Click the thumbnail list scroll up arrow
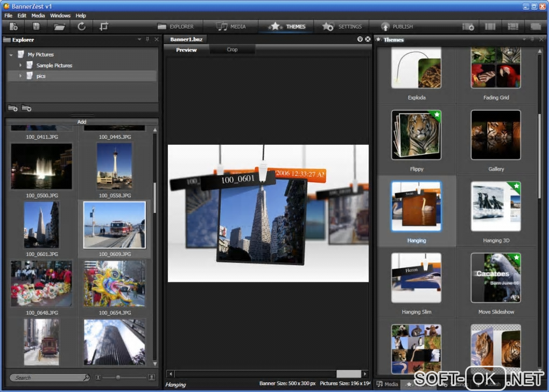Image resolution: width=549 pixels, height=392 pixels. [x=155, y=130]
